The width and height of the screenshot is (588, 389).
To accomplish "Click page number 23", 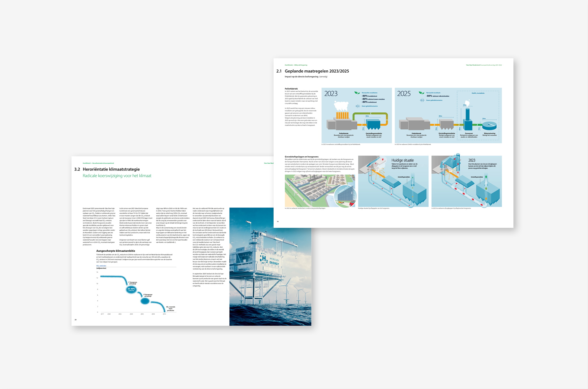I will tap(75, 320).
